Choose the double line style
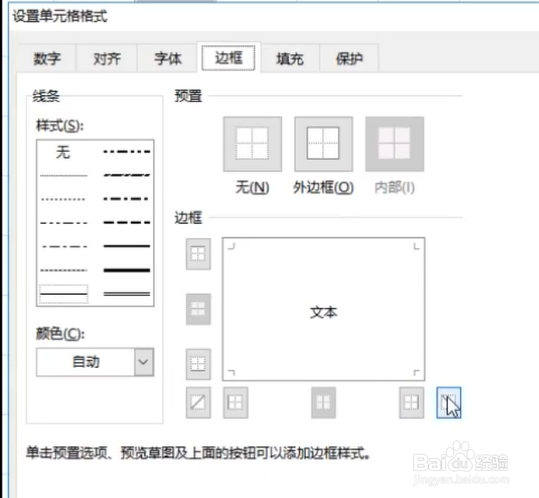Viewport: 539px width, 498px height. pos(127,294)
